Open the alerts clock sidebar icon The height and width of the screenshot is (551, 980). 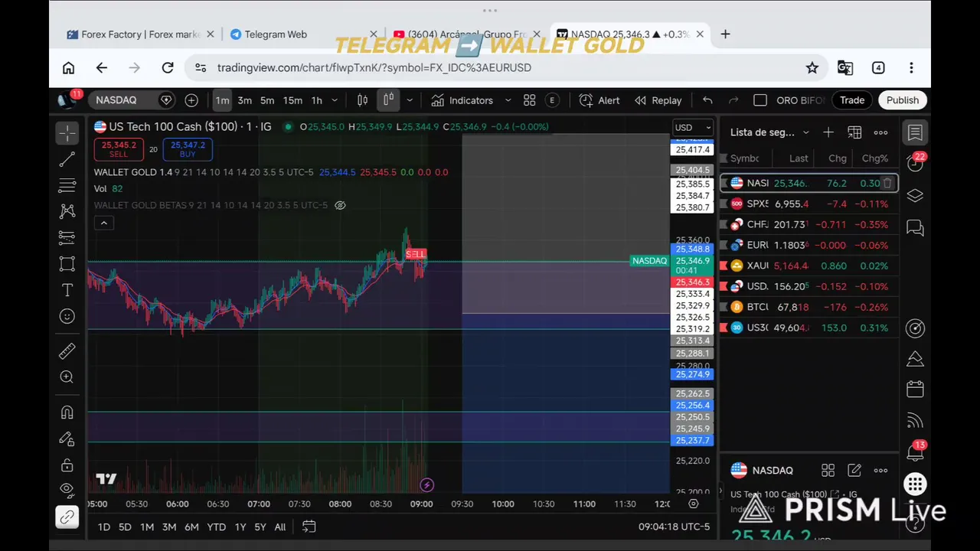[915, 163]
